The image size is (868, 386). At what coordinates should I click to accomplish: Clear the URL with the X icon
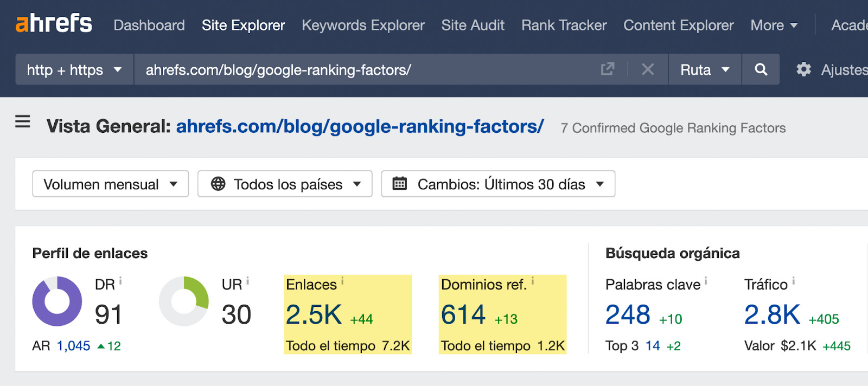pyautogui.click(x=648, y=69)
